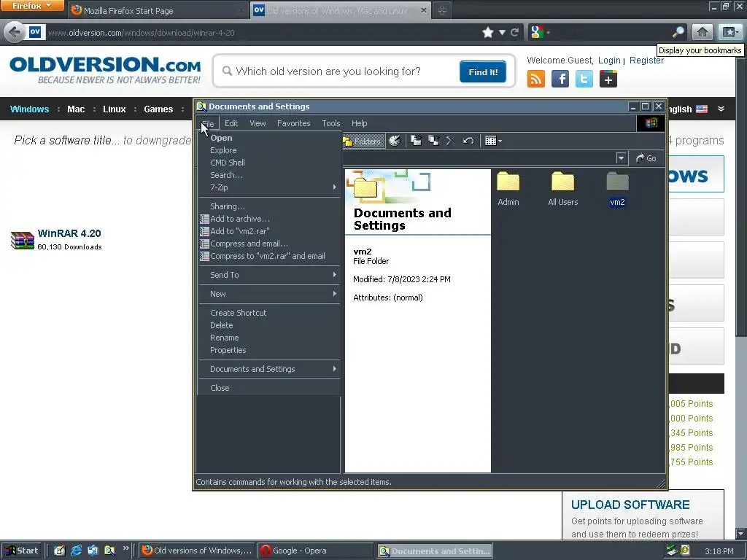Select Compress and email... entry
The image size is (747, 560).
[269, 244]
